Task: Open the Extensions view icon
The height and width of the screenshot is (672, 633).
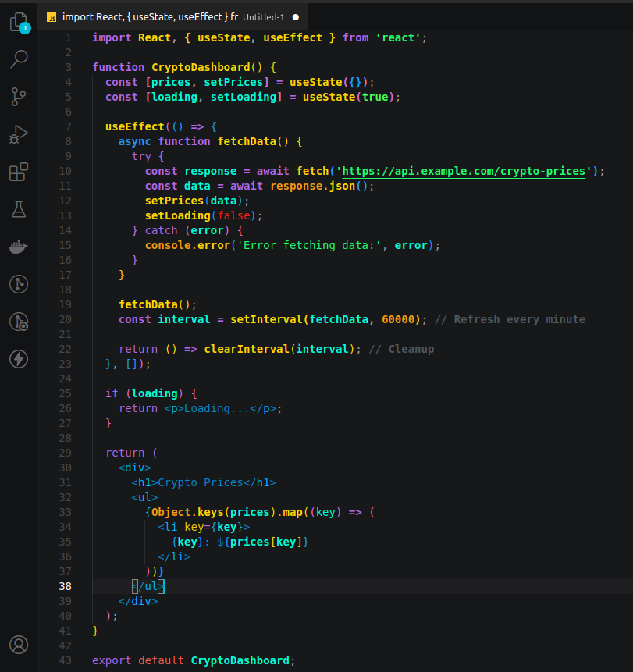Action: 19,172
